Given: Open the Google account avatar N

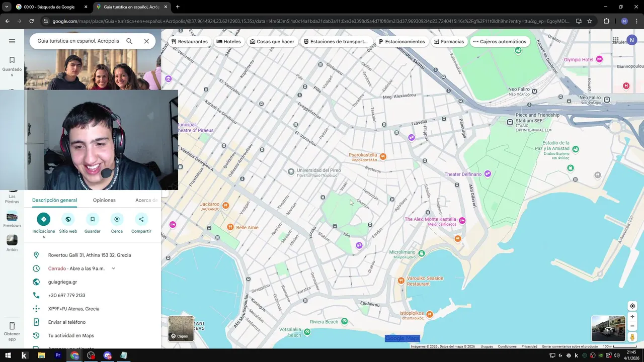Looking at the screenshot, I should (632, 40).
